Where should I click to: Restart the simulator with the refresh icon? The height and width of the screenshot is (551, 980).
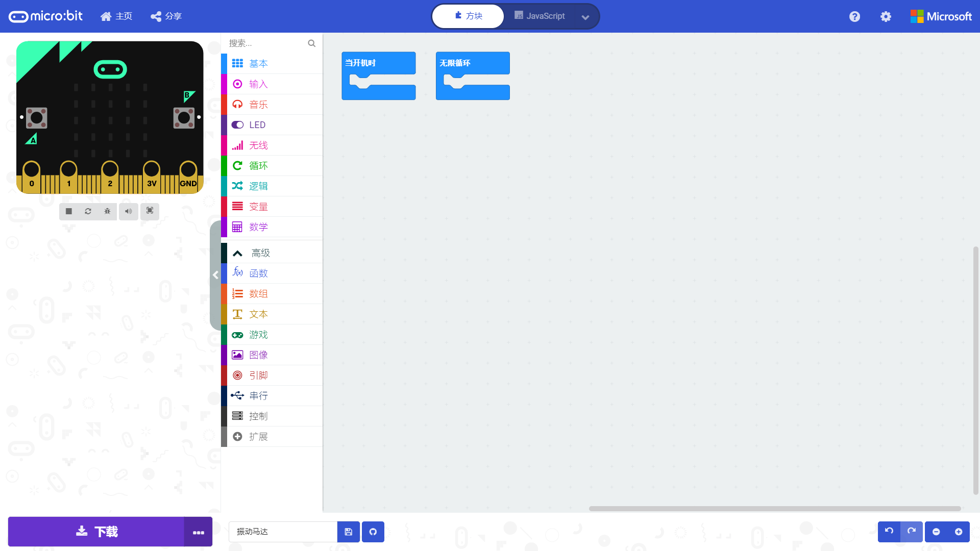point(88,211)
